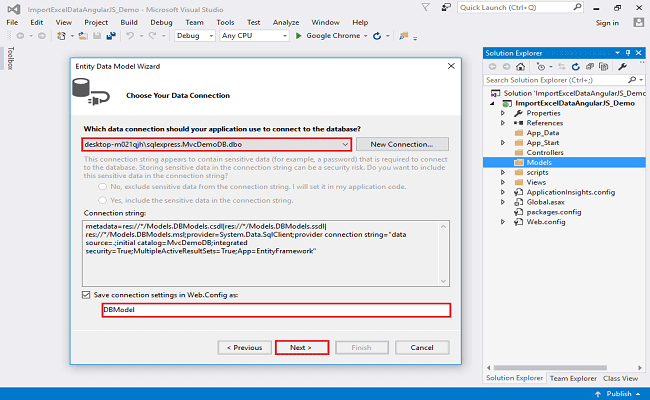650x400 pixels.
Task: Click the Pending Changes Filter icon
Action: pyautogui.click(x=541, y=66)
